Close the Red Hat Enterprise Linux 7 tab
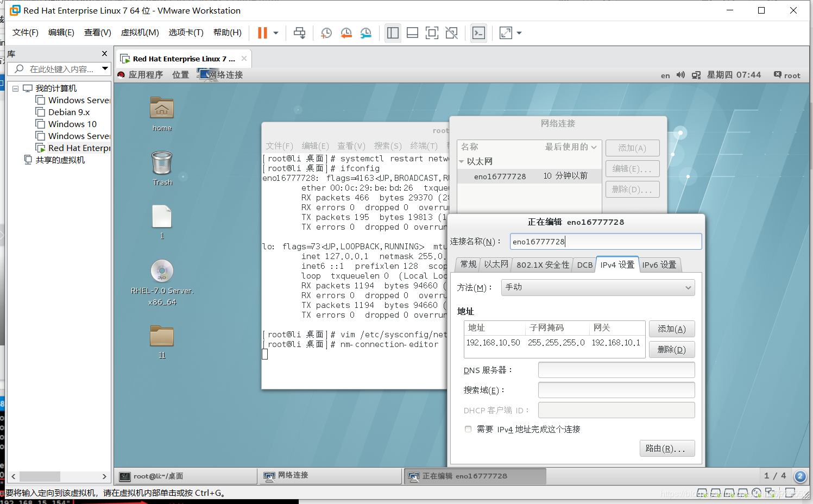The height and width of the screenshot is (504, 813). tap(244, 59)
